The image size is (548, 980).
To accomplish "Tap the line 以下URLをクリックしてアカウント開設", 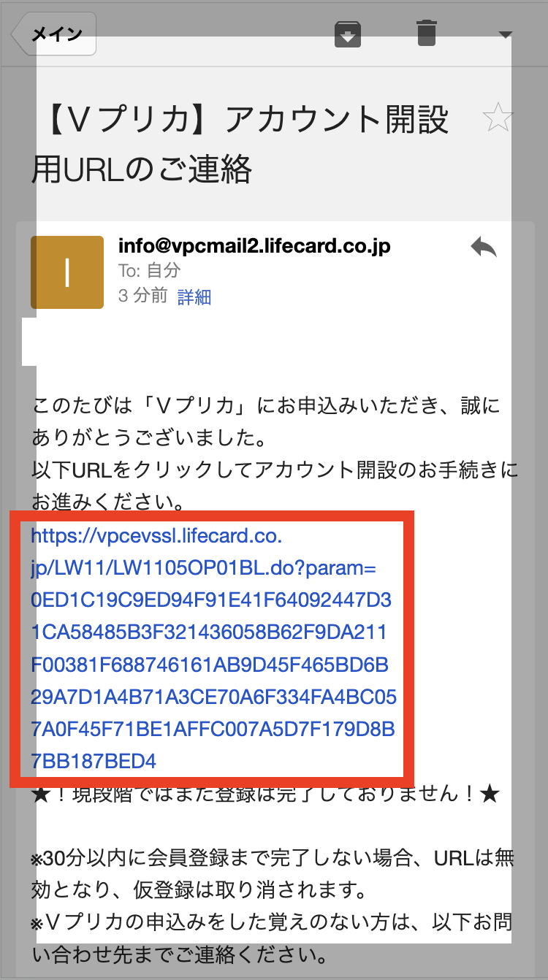I will point(275,470).
